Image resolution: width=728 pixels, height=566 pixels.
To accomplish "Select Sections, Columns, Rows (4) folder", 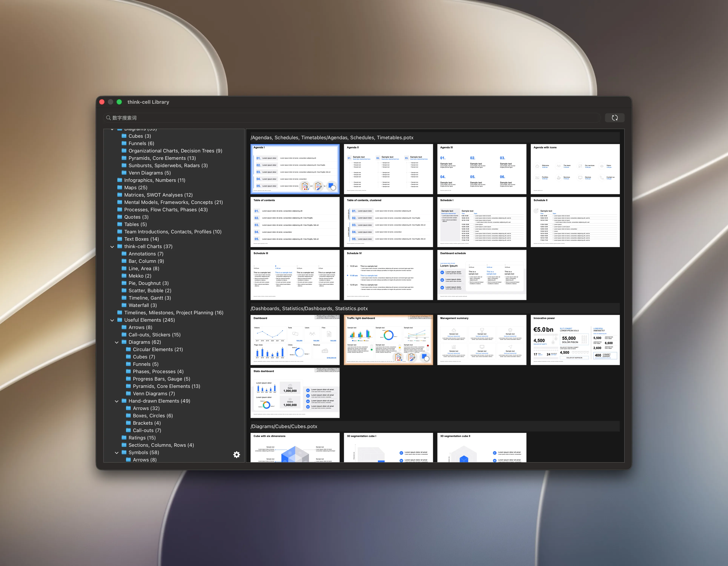I will [161, 445].
